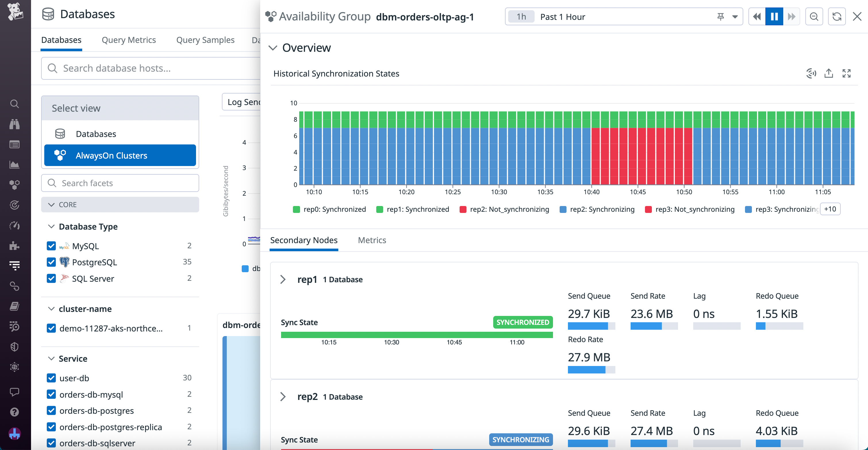Open the Security shield icon in sidebar

pyautogui.click(x=14, y=346)
